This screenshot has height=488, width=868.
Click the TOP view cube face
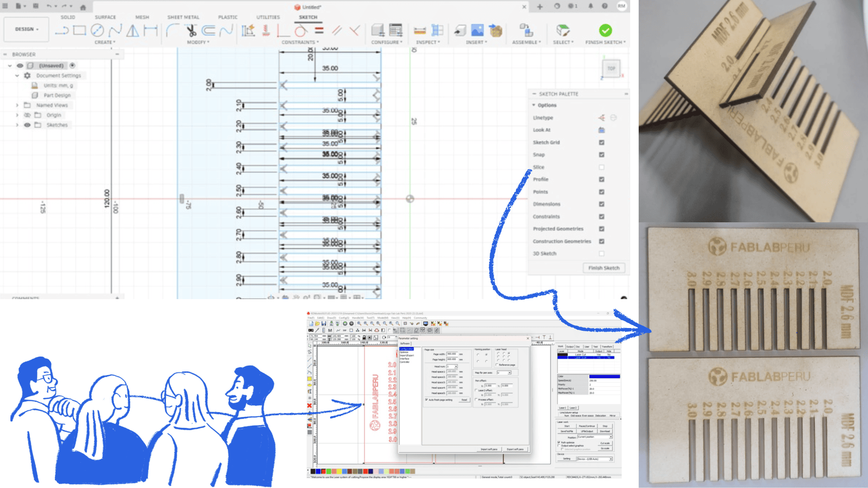[x=611, y=69]
